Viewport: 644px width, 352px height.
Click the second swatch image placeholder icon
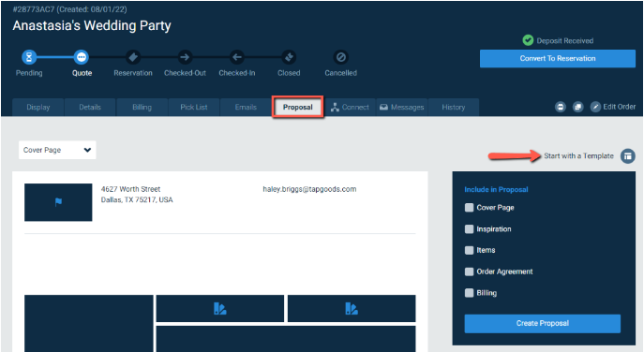352,308
